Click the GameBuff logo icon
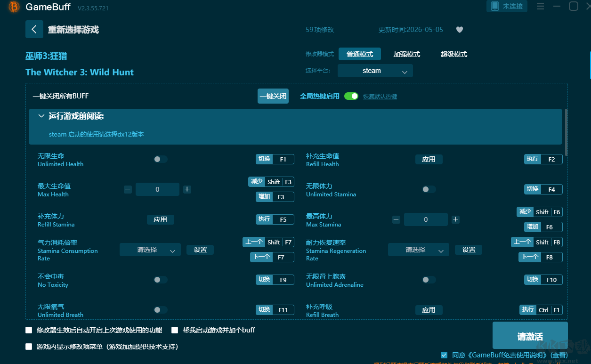Viewport: 591px width, 364px height. [x=14, y=7]
